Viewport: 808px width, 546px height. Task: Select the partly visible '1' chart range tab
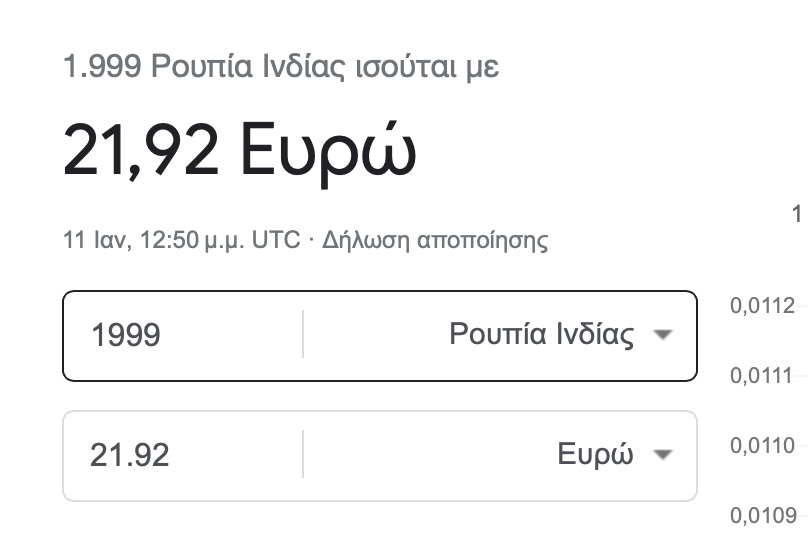pyautogui.click(x=797, y=214)
